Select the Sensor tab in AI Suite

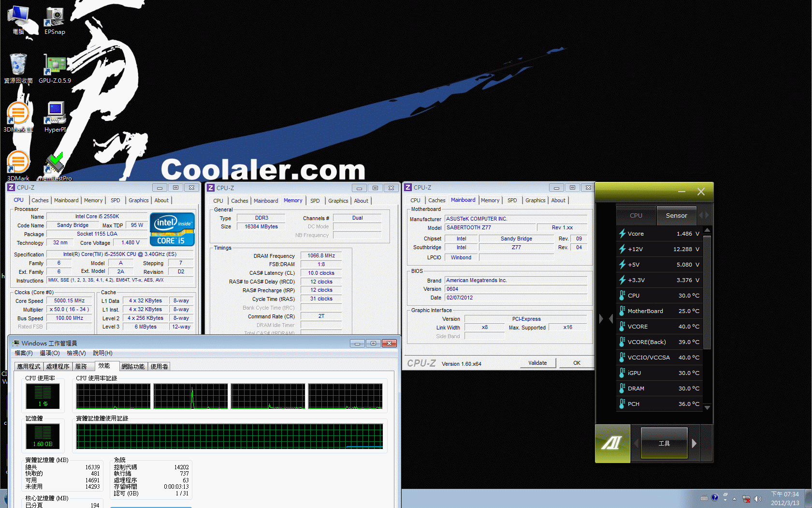coord(676,216)
